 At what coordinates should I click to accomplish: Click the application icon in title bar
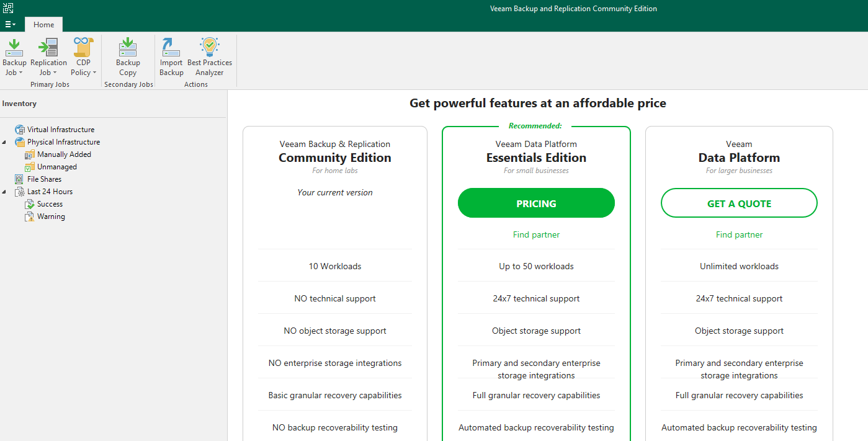[x=7, y=8]
